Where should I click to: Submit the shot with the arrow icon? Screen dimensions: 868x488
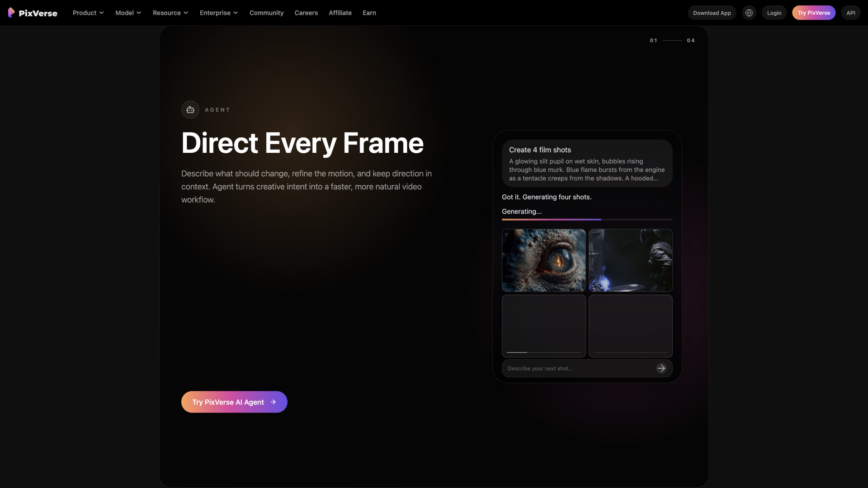click(661, 368)
